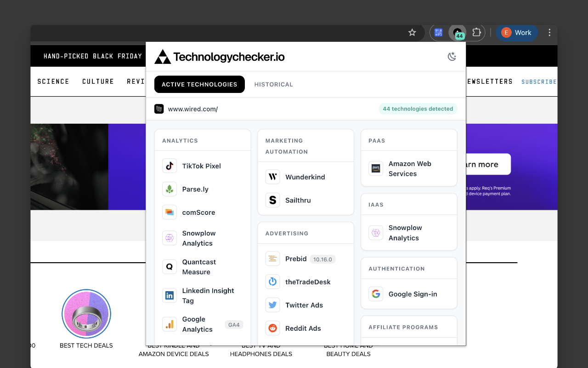This screenshot has width=588, height=368.
Task: Click Snowplow Analytics icon under IaaS
Action: (376, 233)
